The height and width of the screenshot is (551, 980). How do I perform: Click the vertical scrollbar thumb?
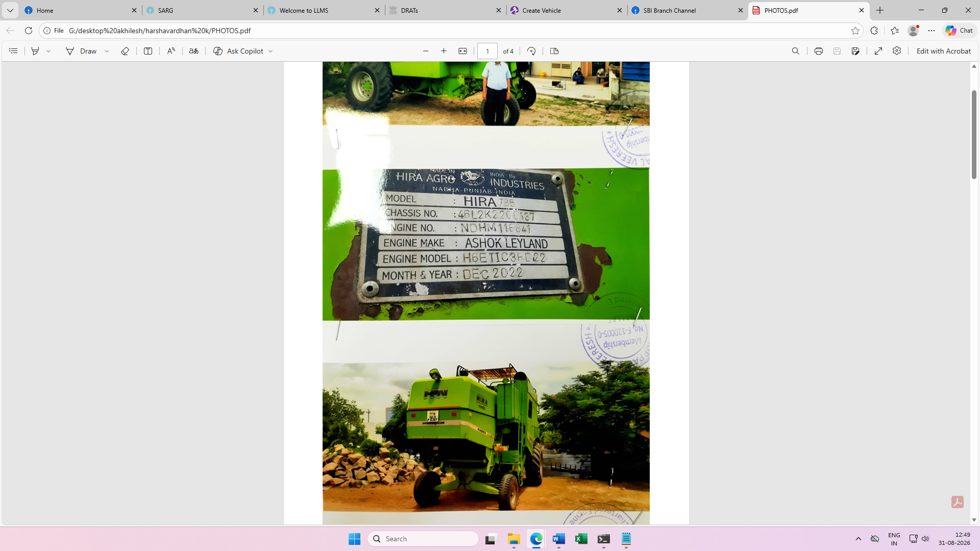(x=974, y=134)
